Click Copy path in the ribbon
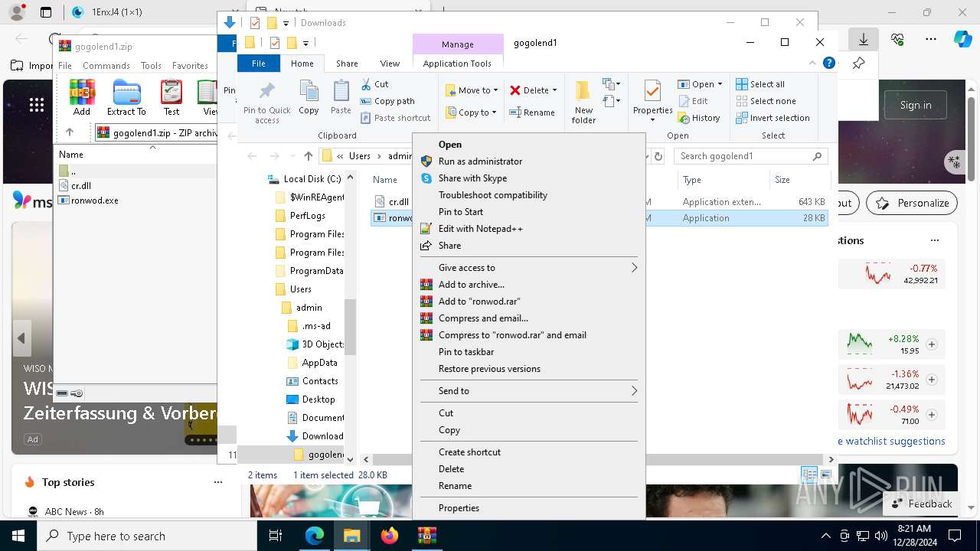This screenshot has height=551, width=980. [x=387, y=101]
